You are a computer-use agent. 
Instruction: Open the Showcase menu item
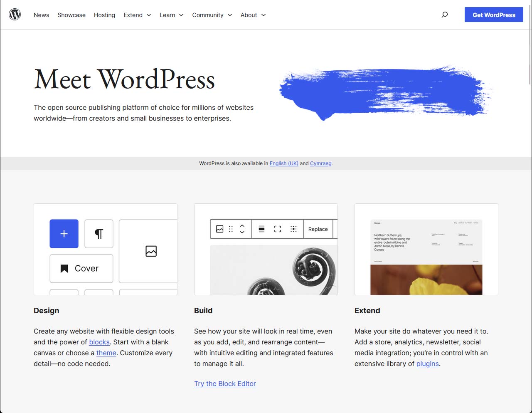click(x=71, y=15)
